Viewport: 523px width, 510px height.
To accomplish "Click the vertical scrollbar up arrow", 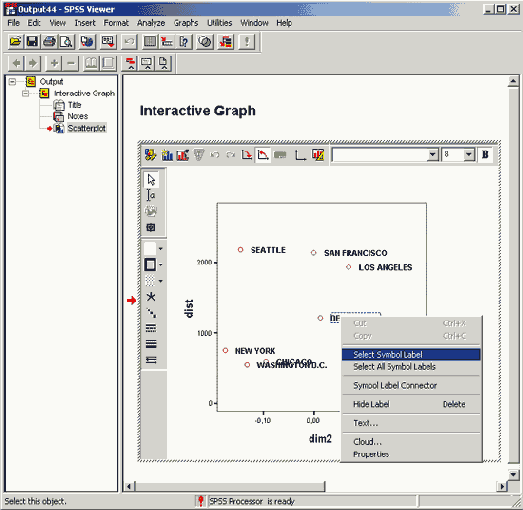I will click(513, 81).
